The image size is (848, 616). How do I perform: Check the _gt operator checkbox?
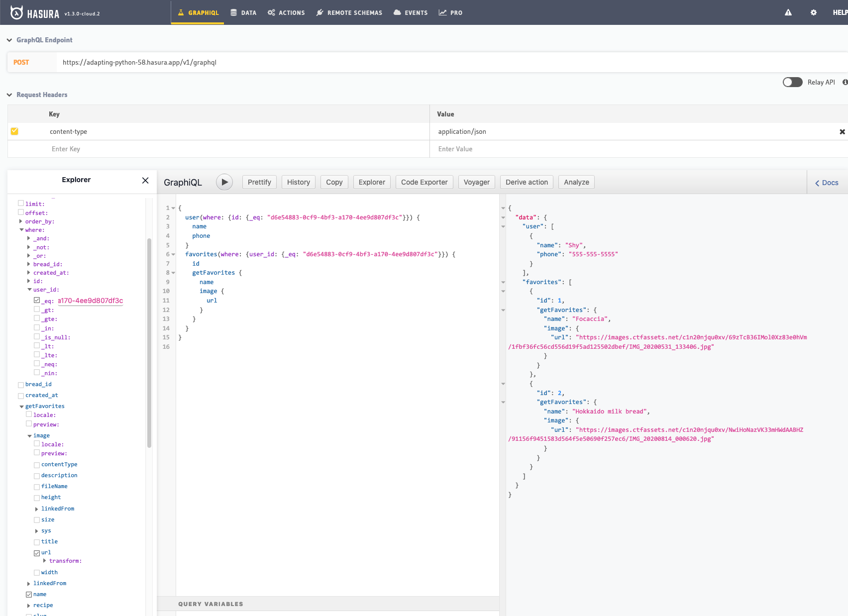[x=37, y=309]
